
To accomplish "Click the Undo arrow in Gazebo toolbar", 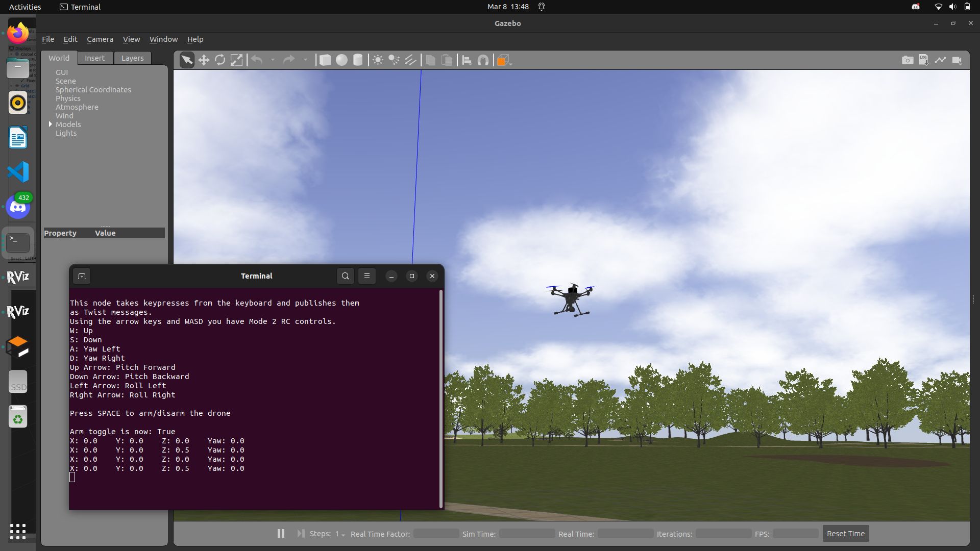I will pos(257,60).
